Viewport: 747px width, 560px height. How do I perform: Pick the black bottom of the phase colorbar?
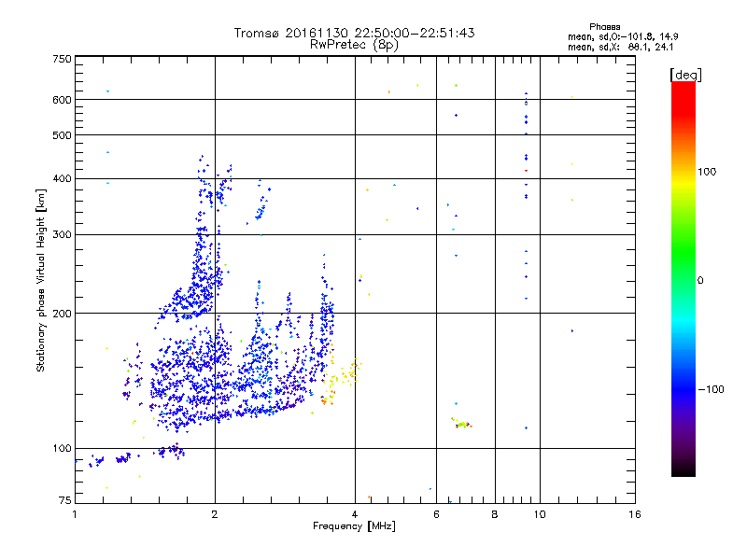(684, 472)
